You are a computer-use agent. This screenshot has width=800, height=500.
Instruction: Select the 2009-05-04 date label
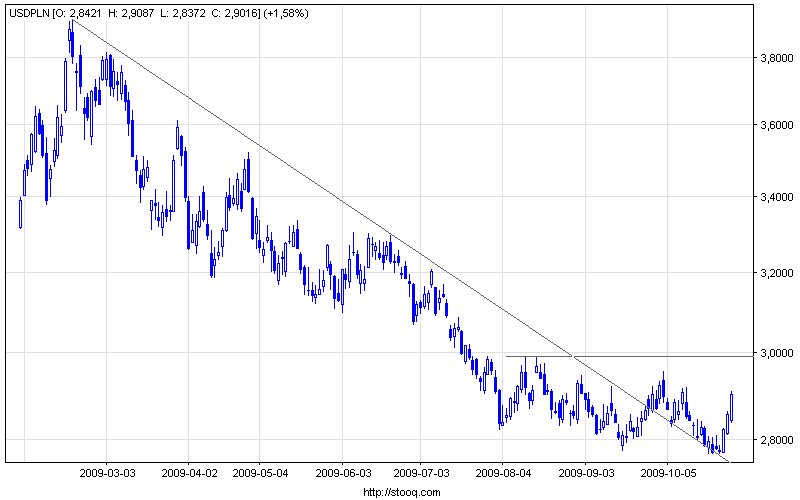260,473
